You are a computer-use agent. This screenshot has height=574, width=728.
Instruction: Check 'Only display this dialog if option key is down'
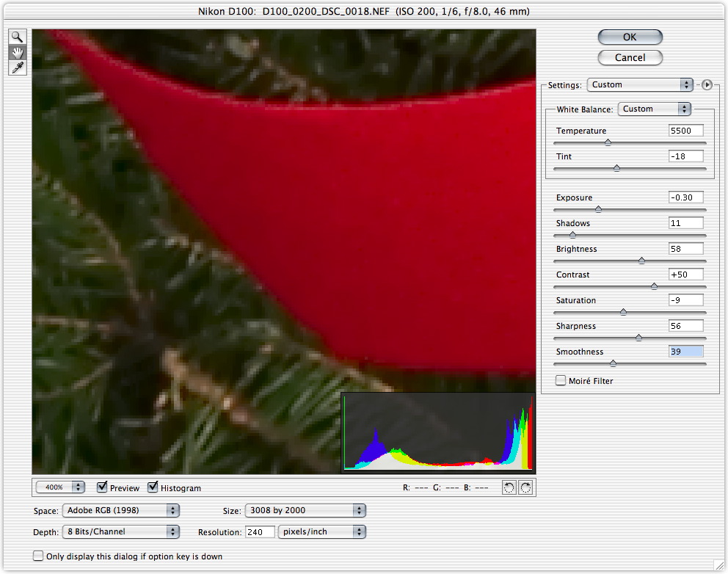pos(38,556)
